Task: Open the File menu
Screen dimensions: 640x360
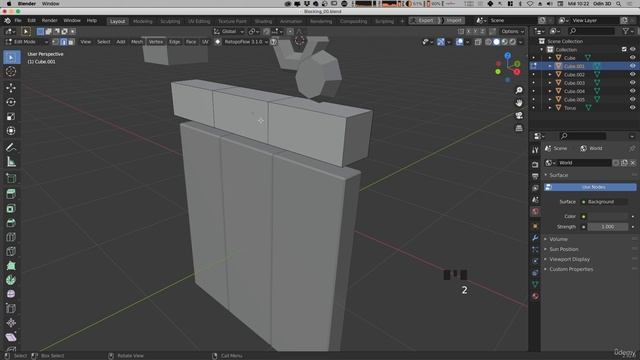Action: pos(18,20)
